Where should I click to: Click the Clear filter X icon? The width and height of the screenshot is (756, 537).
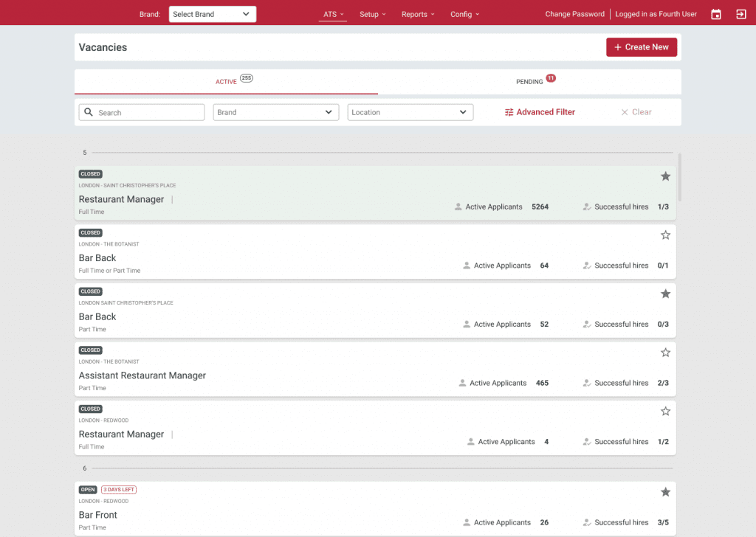click(625, 112)
